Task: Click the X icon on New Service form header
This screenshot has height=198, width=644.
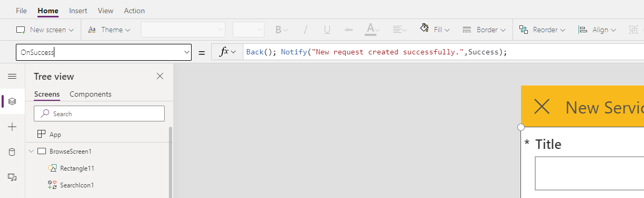Action: tap(542, 107)
